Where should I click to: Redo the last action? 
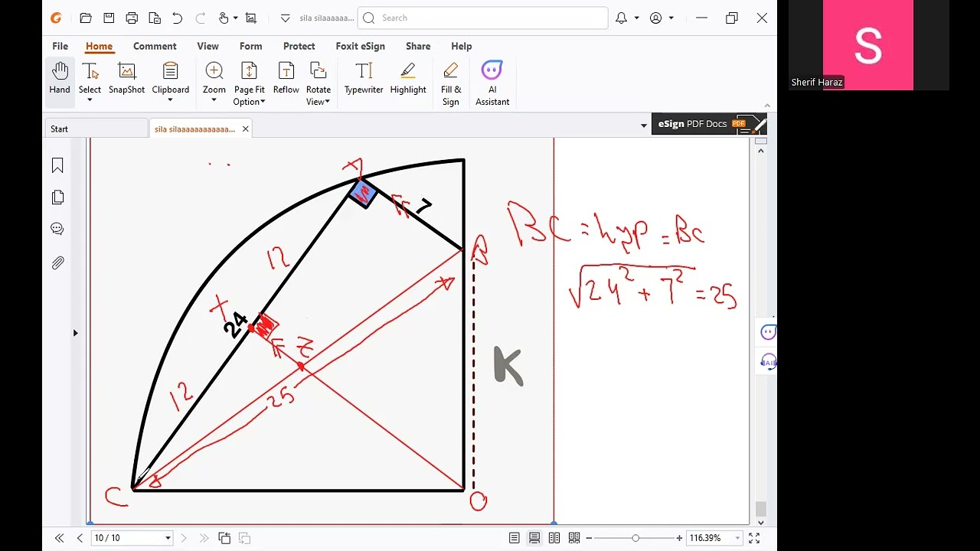click(x=201, y=18)
